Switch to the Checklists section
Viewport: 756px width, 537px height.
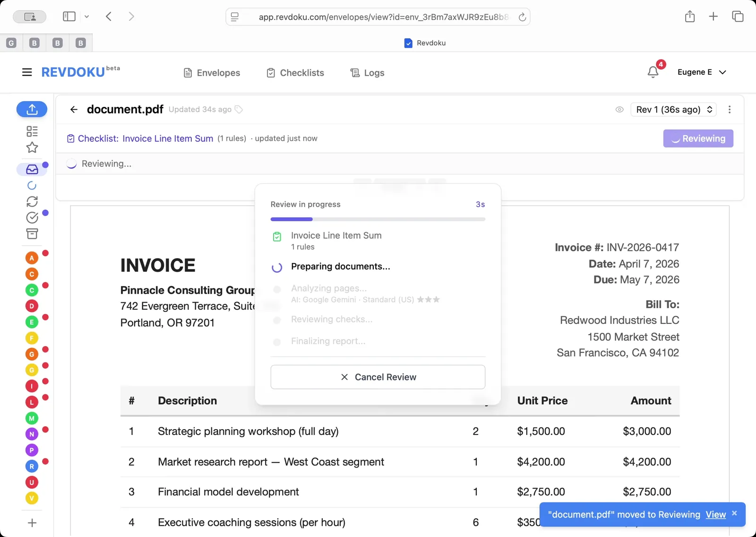pos(295,72)
